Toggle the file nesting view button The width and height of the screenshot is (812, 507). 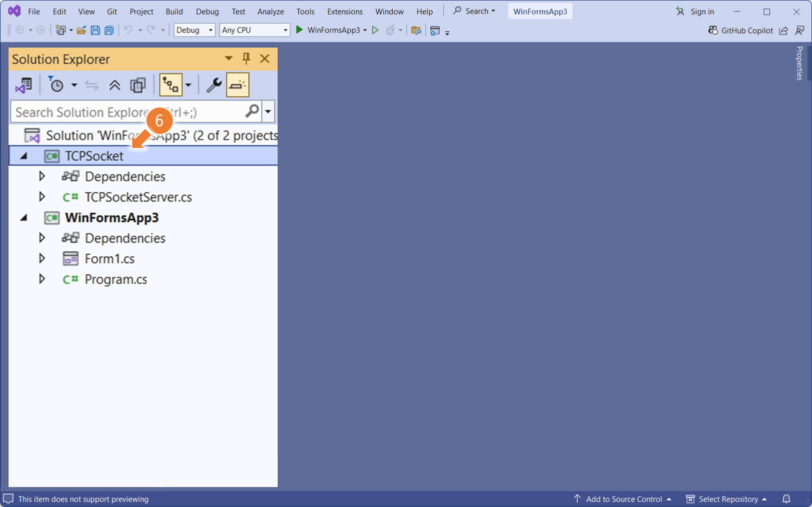click(170, 85)
